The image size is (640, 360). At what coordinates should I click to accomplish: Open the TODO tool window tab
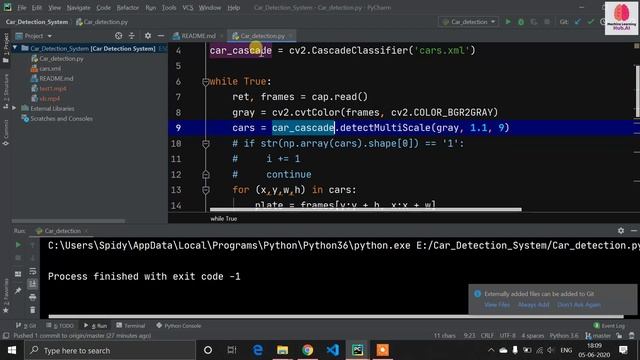60,326
